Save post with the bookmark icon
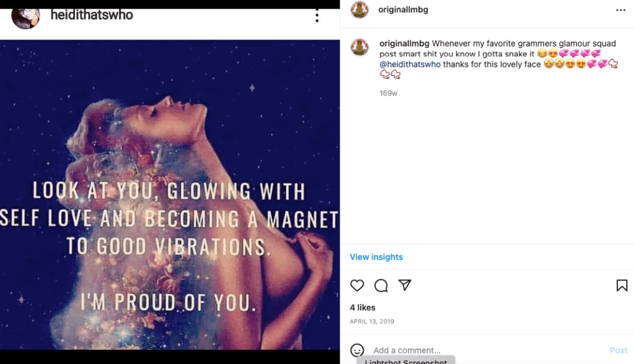The height and width of the screenshot is (364, 634). (622, 285)
